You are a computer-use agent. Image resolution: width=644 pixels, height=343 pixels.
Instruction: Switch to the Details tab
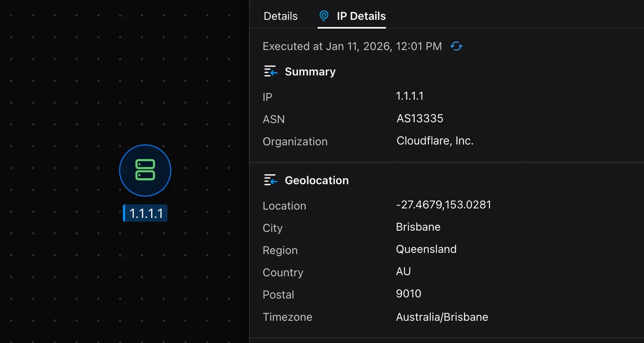tap(280, 16)
